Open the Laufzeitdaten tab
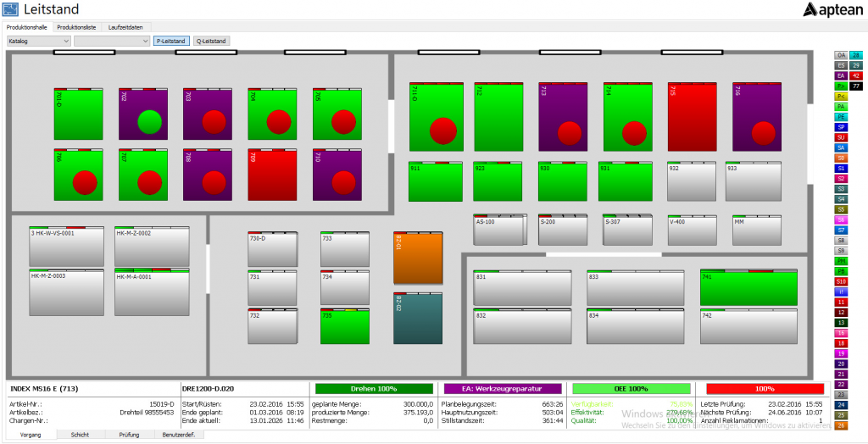The height and width of the screenshot is (444, 868). 125,27
